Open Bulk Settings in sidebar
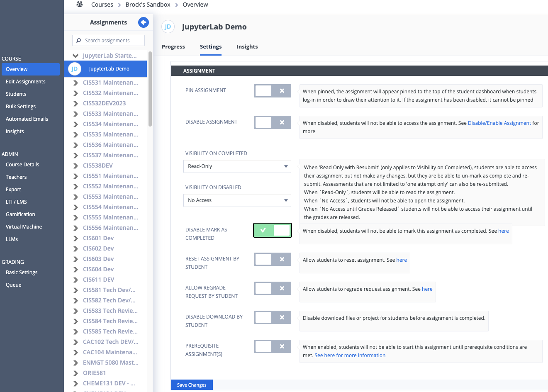Image resolution: width=548 pixels, height=392 pixels. (x=21, y=107)
